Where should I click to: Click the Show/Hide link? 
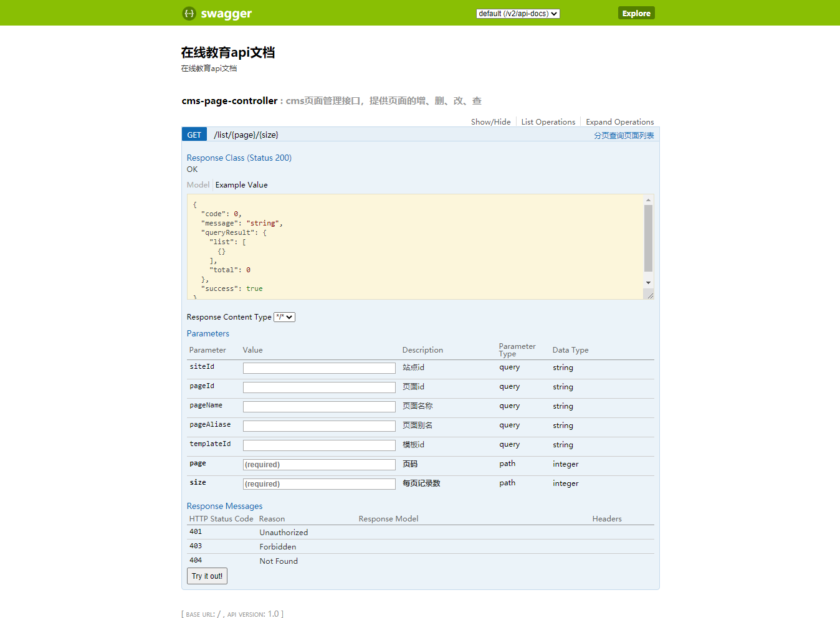[x=490, y=122]
